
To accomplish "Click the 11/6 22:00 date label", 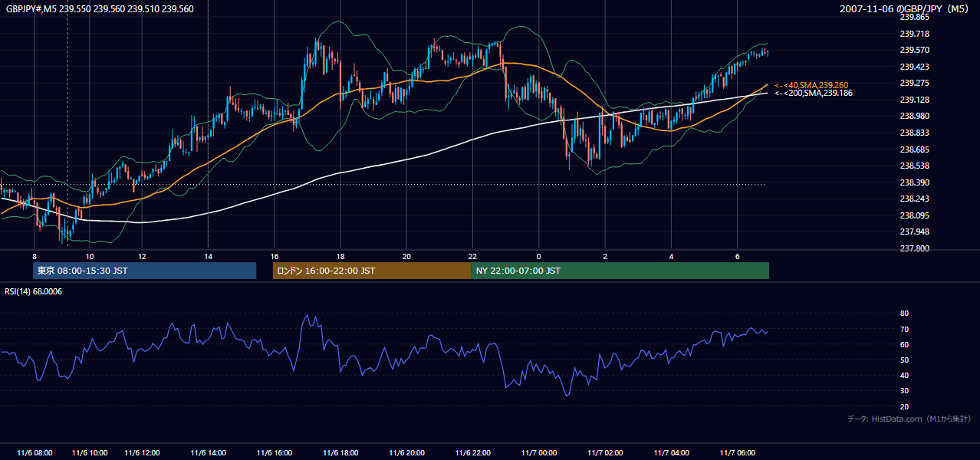I will tap(472, 453).
